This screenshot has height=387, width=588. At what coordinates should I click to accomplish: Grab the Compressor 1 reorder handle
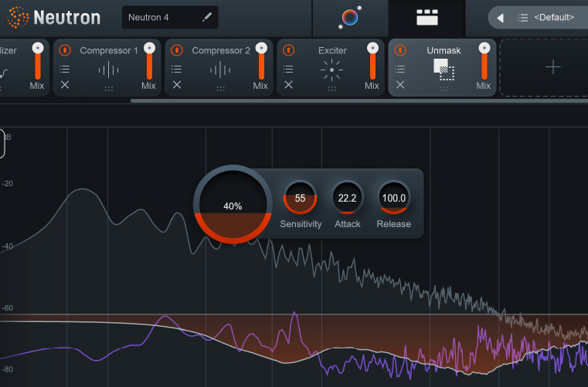(x=109, y=89)
